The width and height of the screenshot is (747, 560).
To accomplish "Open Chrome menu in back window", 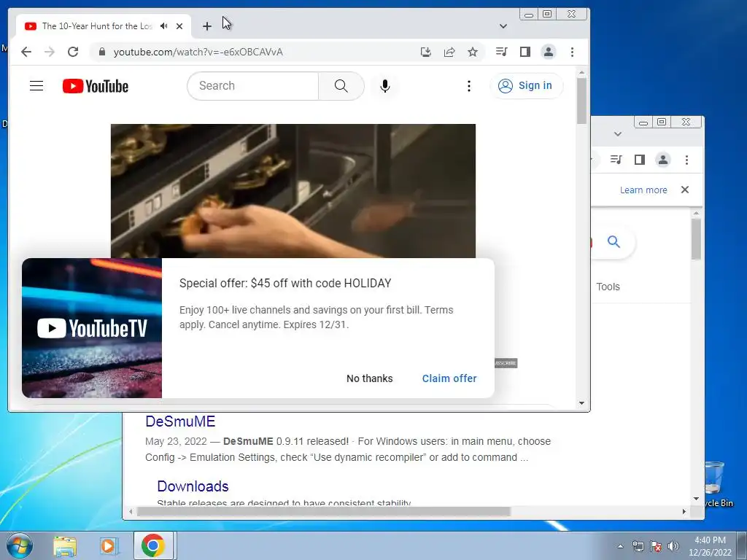I will coord(686,160).
